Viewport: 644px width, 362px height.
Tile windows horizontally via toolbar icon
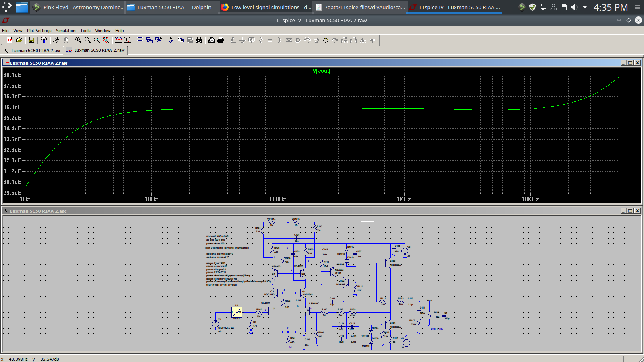[x=140, y=40]
